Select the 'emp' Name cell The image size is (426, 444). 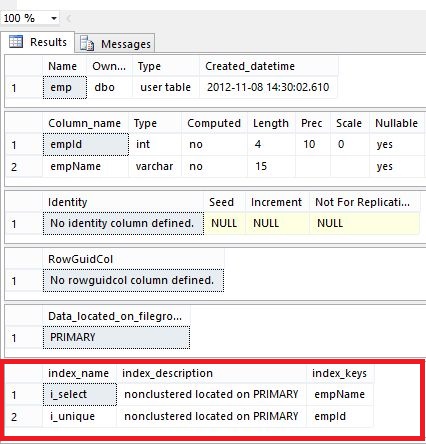[65, 87]
